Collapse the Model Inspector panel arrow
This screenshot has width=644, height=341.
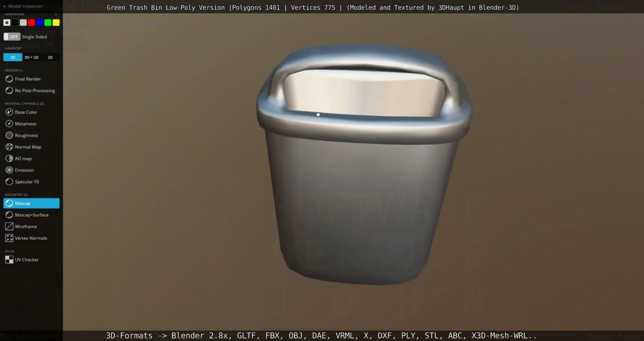tap(5, 6)
